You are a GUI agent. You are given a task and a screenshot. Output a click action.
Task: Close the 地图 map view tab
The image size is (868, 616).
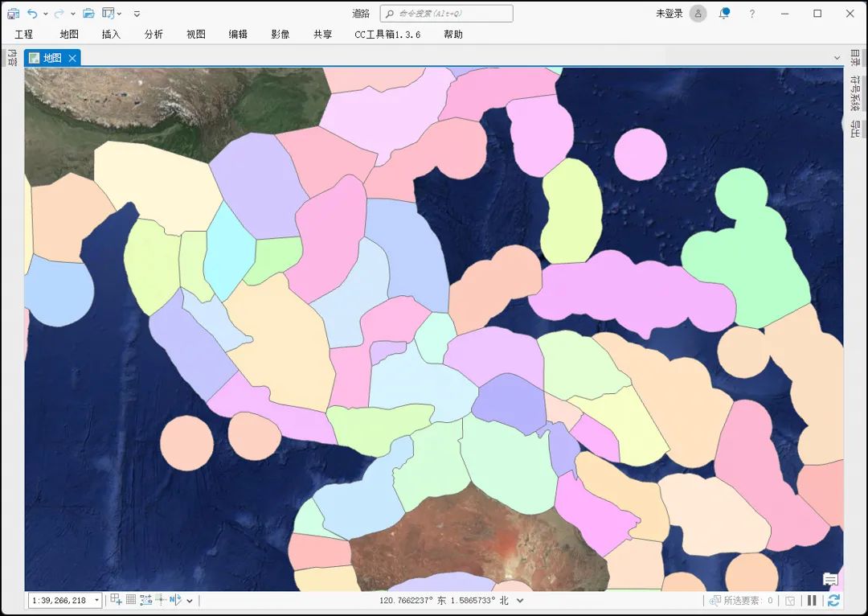72,58
